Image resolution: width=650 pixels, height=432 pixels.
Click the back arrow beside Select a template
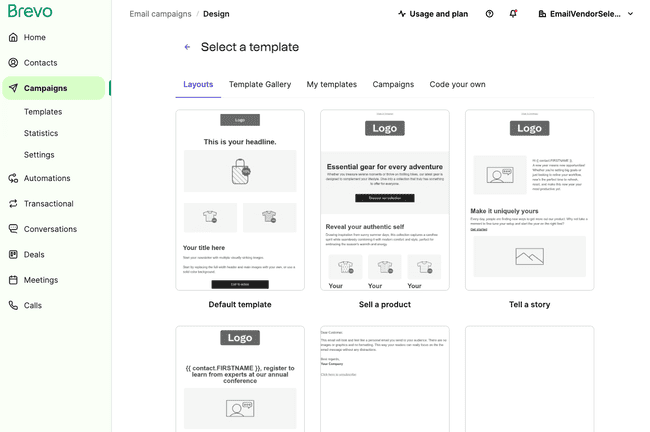187,47
